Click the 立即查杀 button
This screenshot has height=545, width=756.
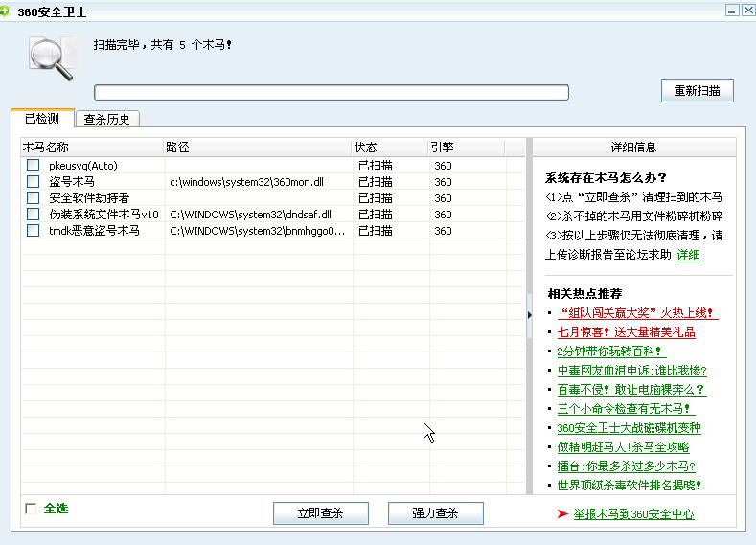pyautogui.click(x=321, y=513)
